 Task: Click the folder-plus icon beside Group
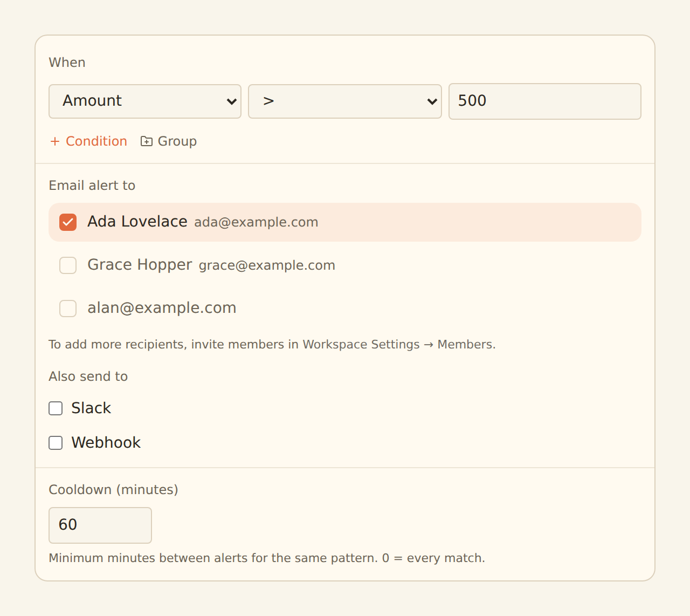(x=147, y=141)
